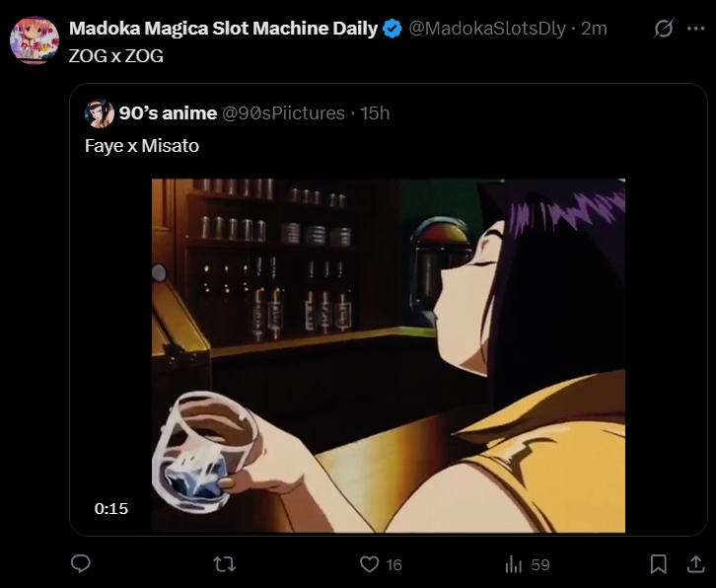Click the 90's anime display name

[x=168, y=113]
